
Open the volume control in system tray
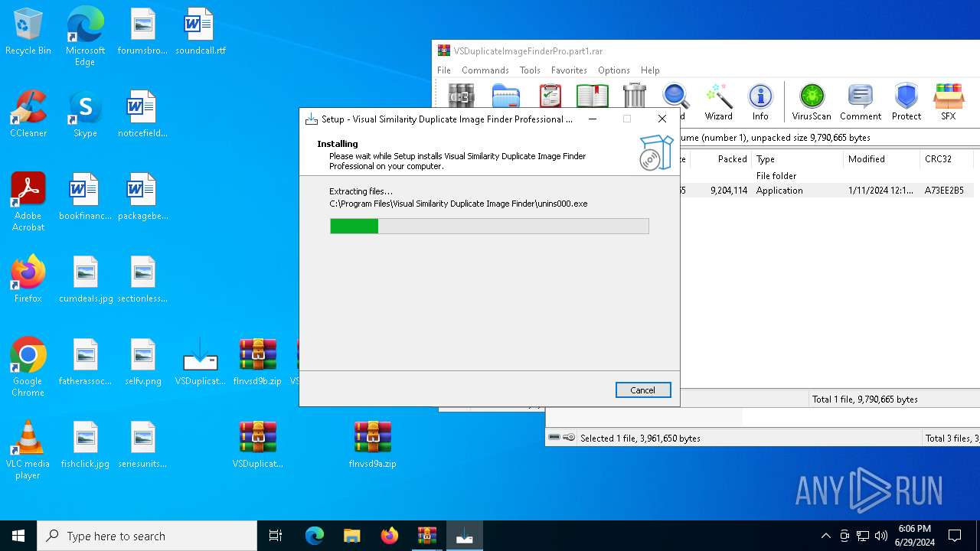pos(881,536)
